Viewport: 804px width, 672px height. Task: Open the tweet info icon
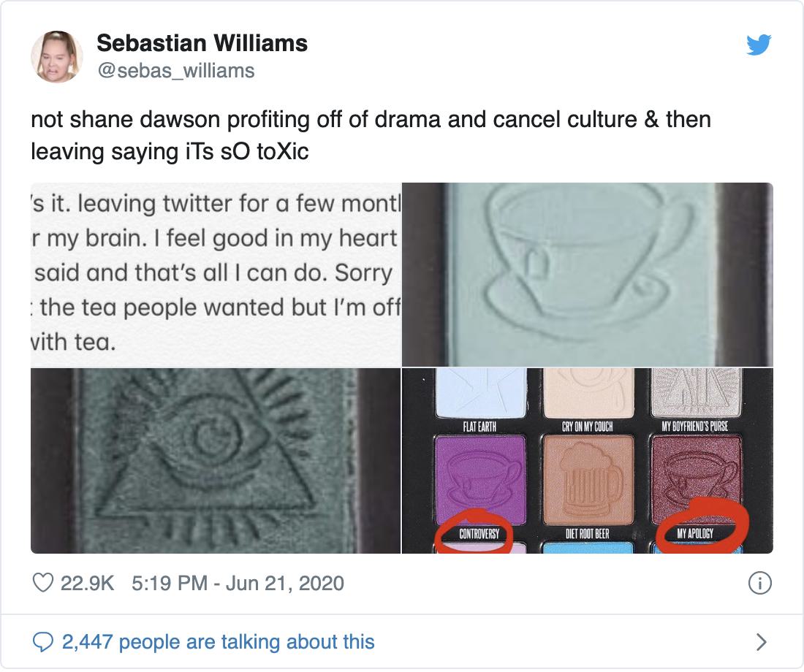pyautogui.click(x=760, y=583)
